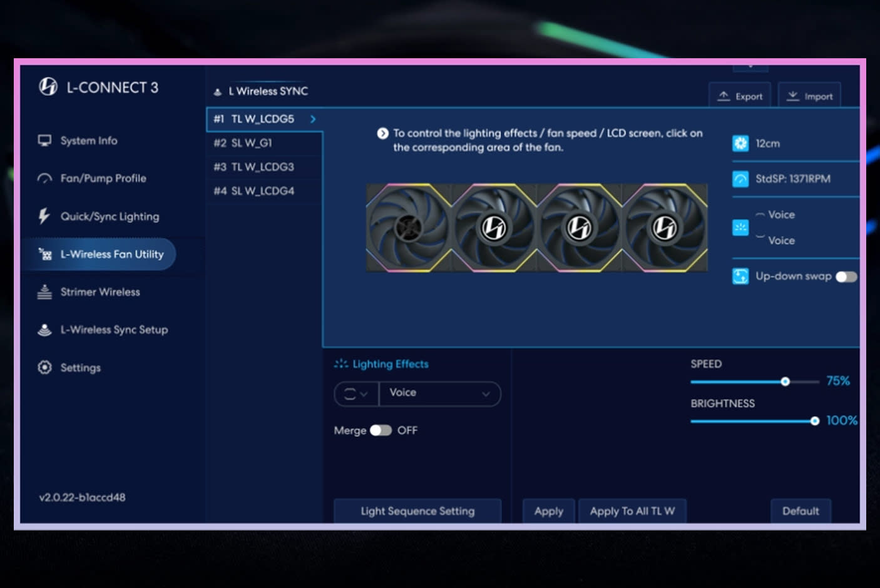Image resolution: width=880 pixels, height=588 pixels.
Task: Select device #2 SL W_G1
Action: tap(264, 143)
